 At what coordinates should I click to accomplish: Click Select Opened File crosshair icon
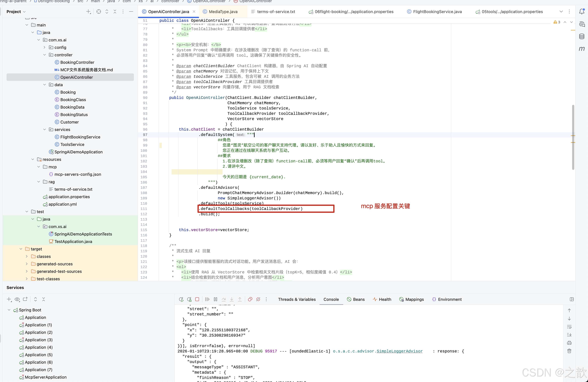click(x=99, y=12)
